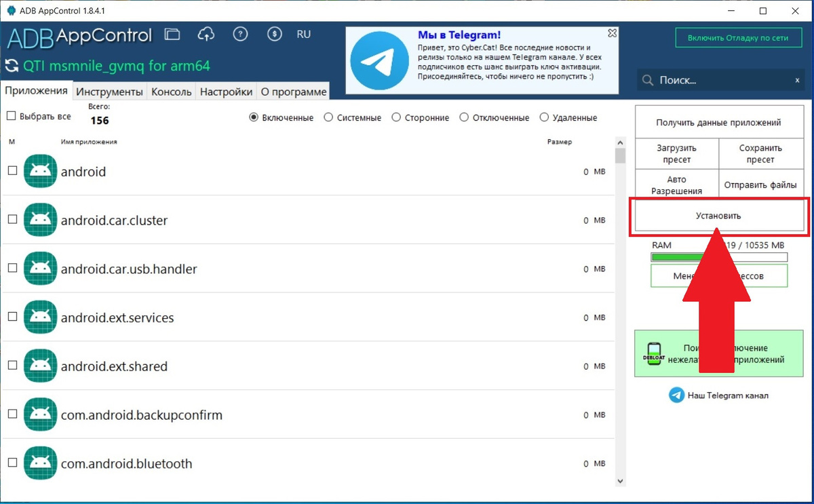The height and width of the screenshot is (504, 814).
Task: Click the ADB AppControl logo
Action: click(80, 37)
